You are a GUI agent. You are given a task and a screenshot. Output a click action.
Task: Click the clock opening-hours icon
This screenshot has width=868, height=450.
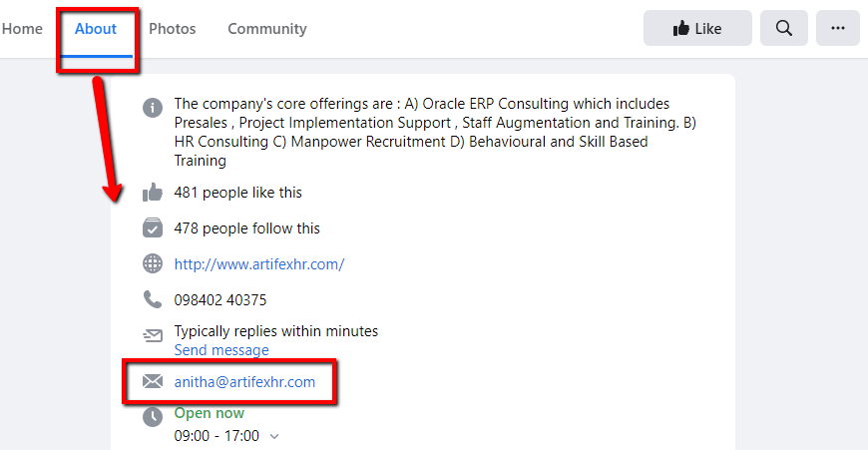[153, 417]
